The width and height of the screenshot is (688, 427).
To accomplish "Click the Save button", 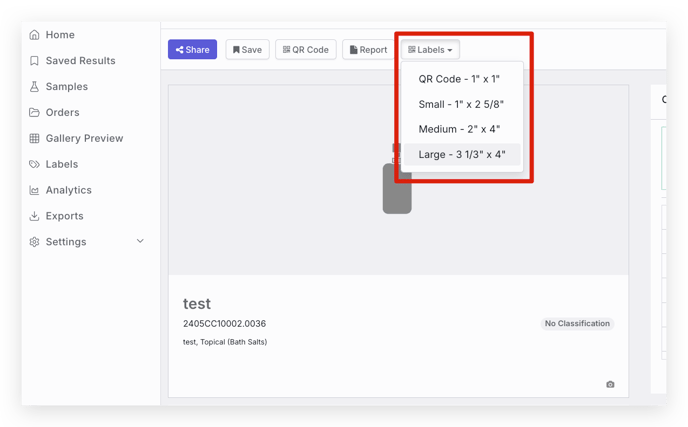I will point(247,50).
